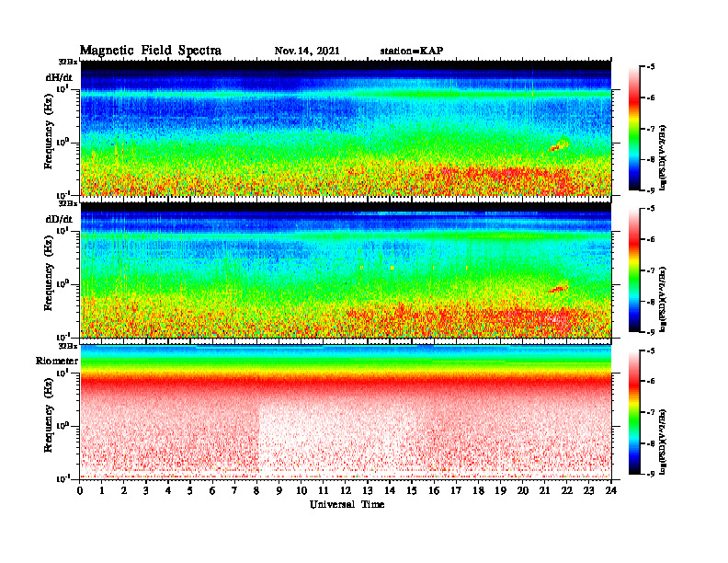Click the hour "20" tick label on the time axis
This screenshot has height=563, width=728.
pos(523,490)
